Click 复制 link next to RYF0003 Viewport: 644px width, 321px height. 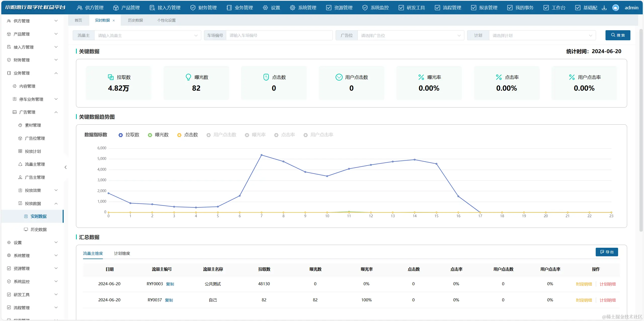[170, 284]
